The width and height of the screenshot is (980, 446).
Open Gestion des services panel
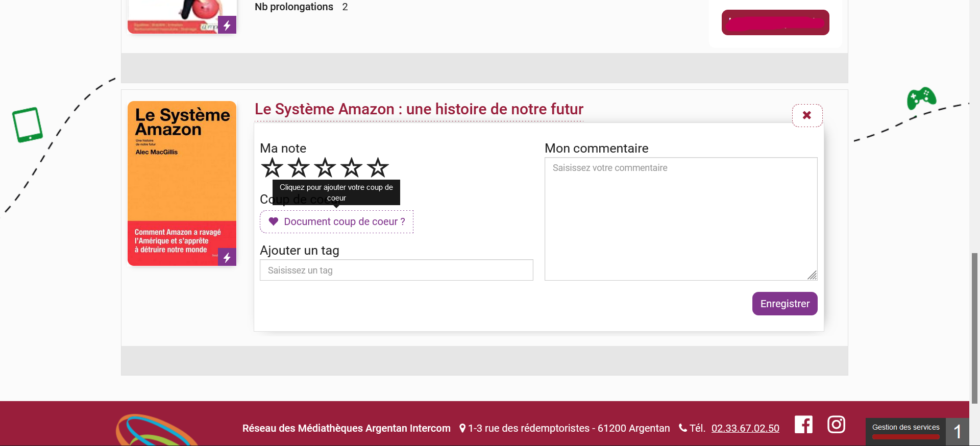click(x=905, y=431)
